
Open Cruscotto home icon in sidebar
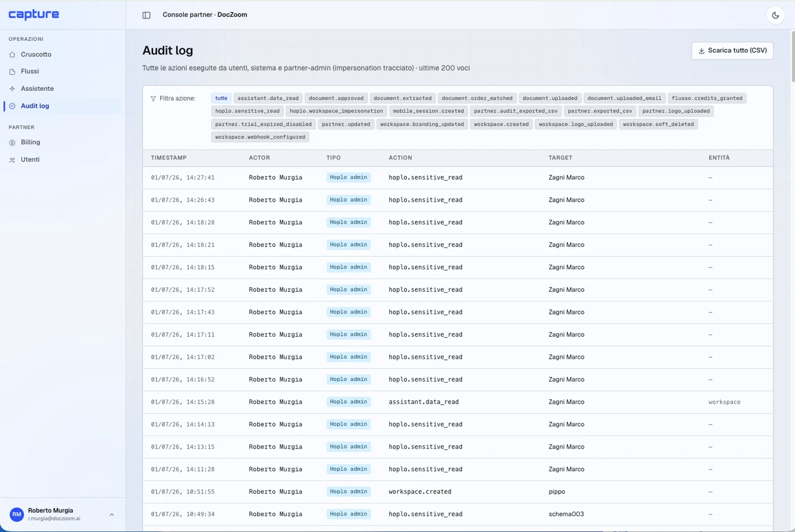pos(12,55)
